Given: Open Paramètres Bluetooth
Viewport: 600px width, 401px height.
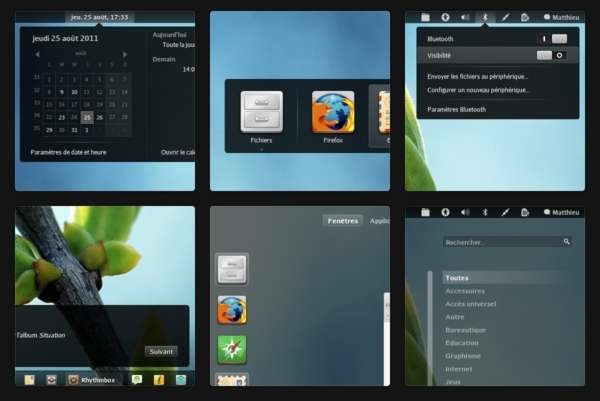Looking at the screenshot, I should (457, 109).
